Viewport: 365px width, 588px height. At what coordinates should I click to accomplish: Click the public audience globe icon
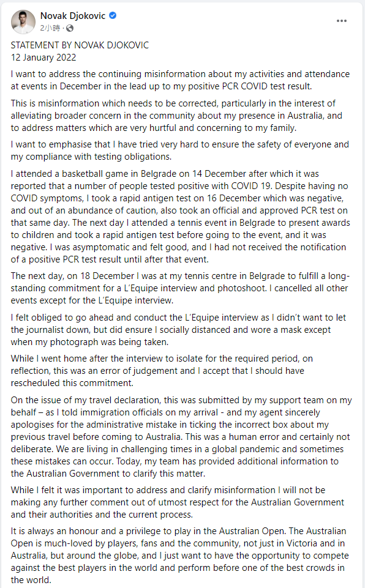click(70, 28)
